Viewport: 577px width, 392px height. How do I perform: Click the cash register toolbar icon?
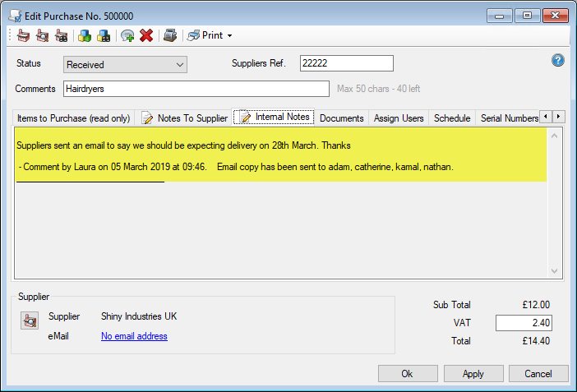point(169,35)
